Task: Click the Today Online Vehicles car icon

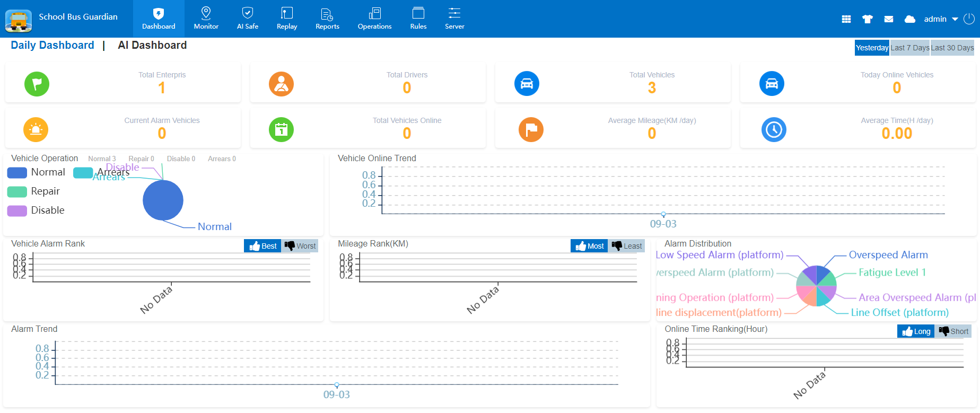Action: (x=772, y=84)
